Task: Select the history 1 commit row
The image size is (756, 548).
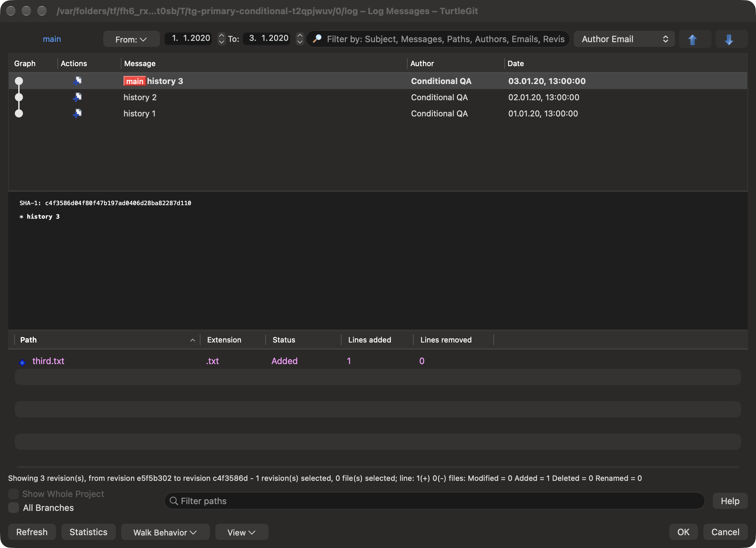Action: [378, 113]
